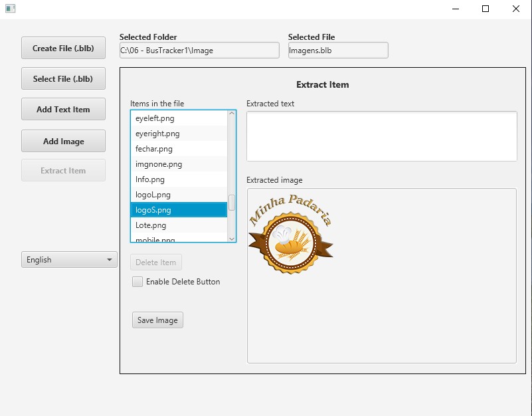
Task: Close the application window
Action: [x=515, y=9]
